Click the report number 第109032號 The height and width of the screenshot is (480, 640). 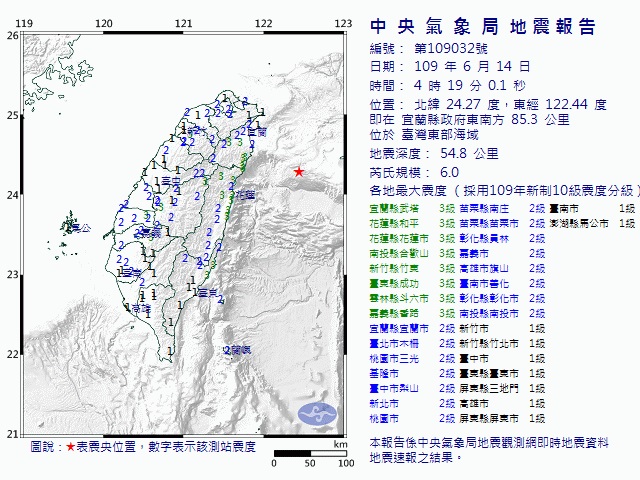451,49
